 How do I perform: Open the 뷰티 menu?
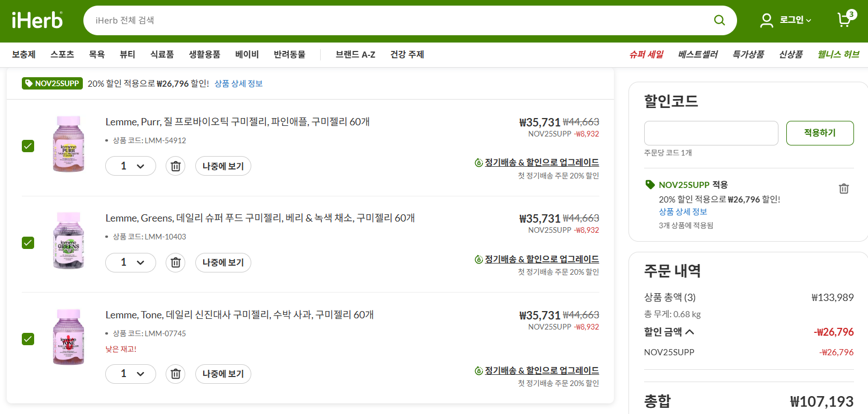pos(127,54)
